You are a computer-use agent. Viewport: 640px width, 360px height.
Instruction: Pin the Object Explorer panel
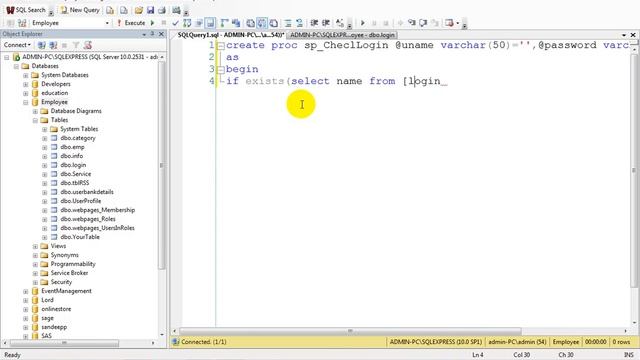click(x=153, y=34)
